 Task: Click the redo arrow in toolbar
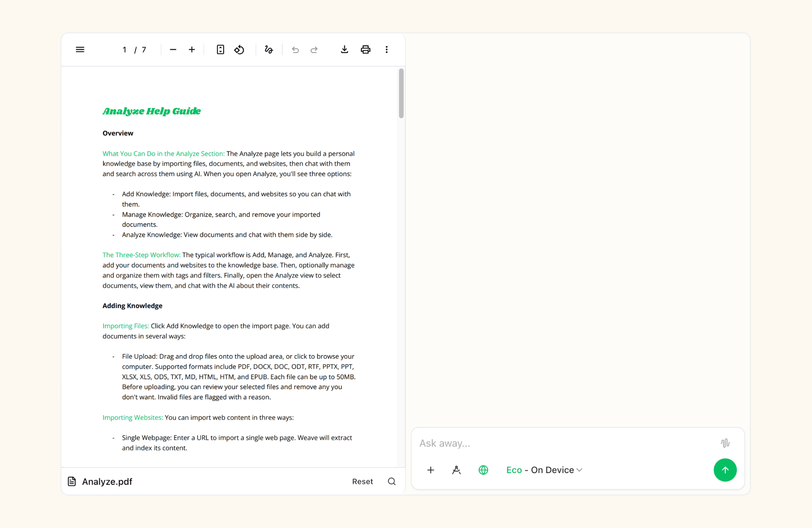coord(314,50)
